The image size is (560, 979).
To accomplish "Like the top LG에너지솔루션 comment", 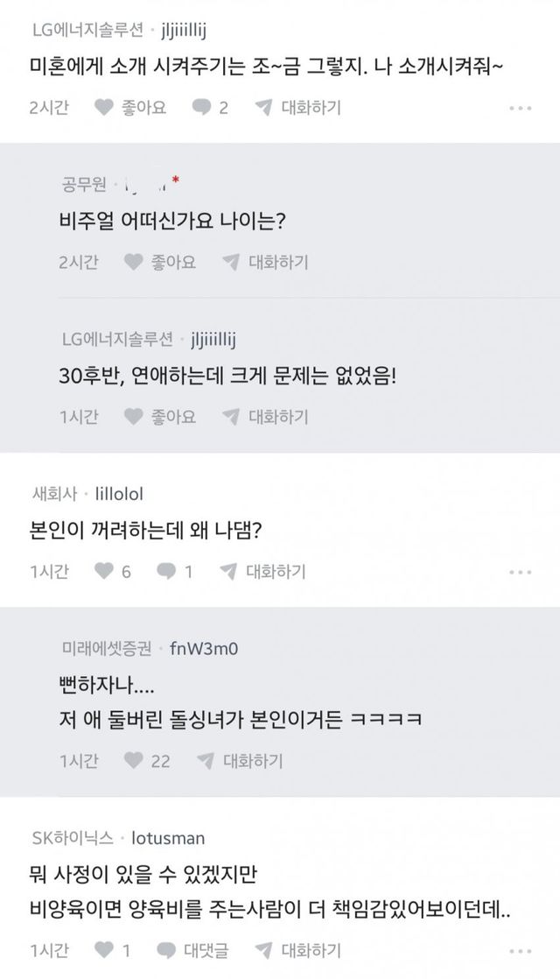I will pos(104,108).
